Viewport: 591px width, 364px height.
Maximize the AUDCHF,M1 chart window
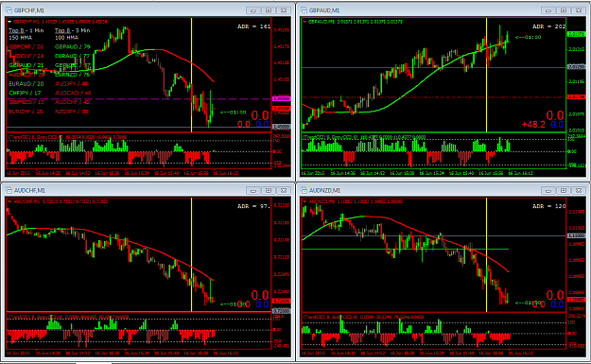269,191
